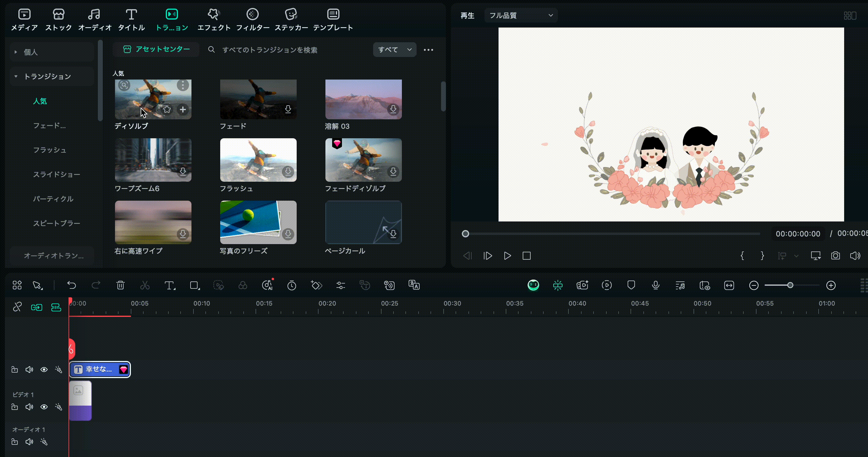Image resolution: width=868 pixels, height=457 pixels.
Task: Zoom in the timeline with plus
Action: [831, 285]
